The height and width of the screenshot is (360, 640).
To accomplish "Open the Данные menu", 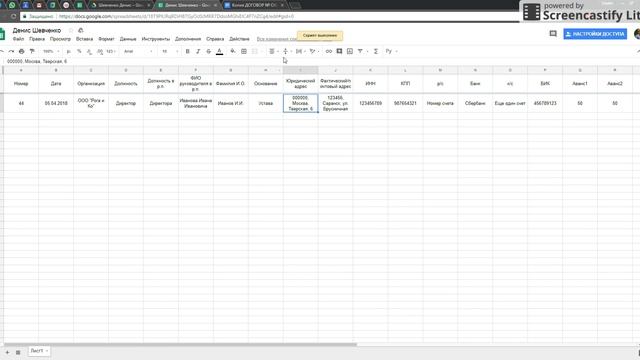I will (x=128, y=39).
